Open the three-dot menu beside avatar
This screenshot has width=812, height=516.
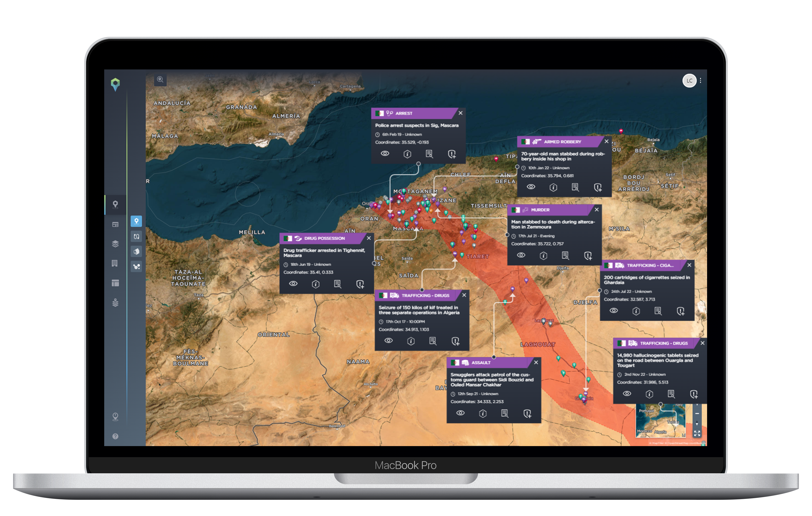(700, 80)
